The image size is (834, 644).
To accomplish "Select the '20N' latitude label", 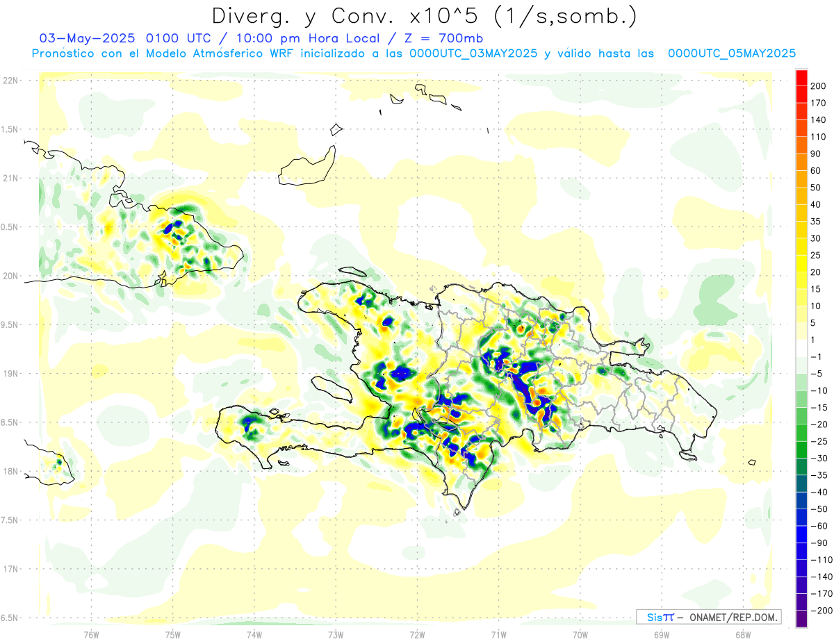I will pos(10,276).
